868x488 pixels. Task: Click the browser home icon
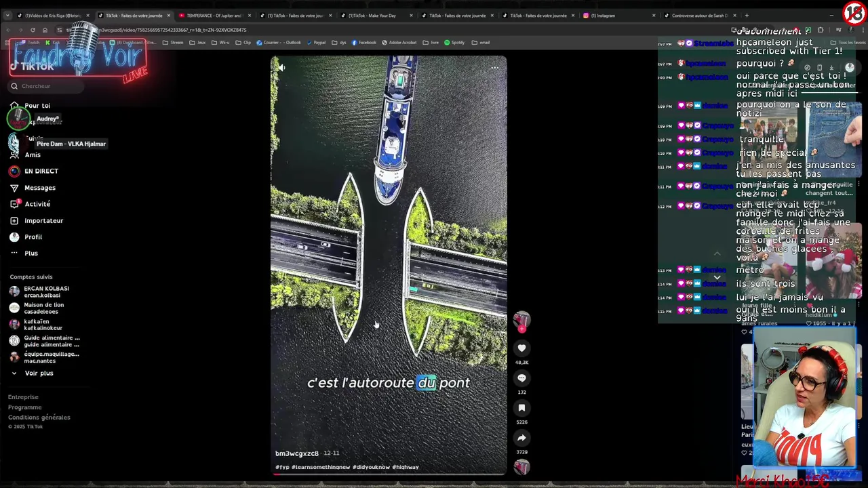point(45,30)
